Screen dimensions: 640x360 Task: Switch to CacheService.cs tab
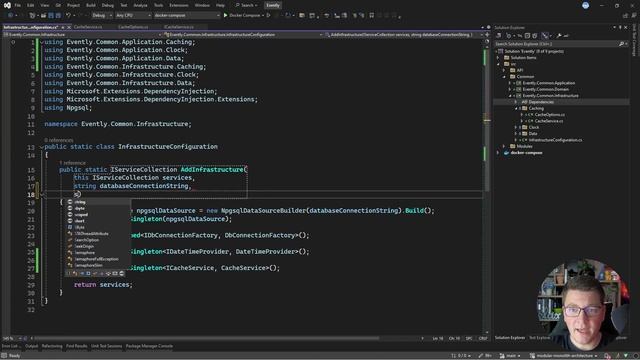(x=88, y=27)
